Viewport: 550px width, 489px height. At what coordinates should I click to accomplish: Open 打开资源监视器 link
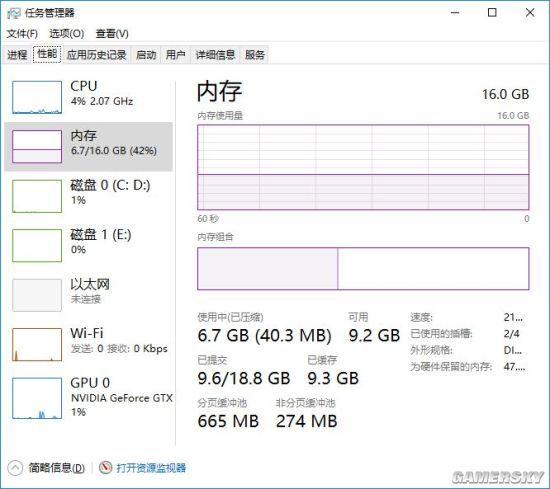pyautogui.click(x=151, y=468)
